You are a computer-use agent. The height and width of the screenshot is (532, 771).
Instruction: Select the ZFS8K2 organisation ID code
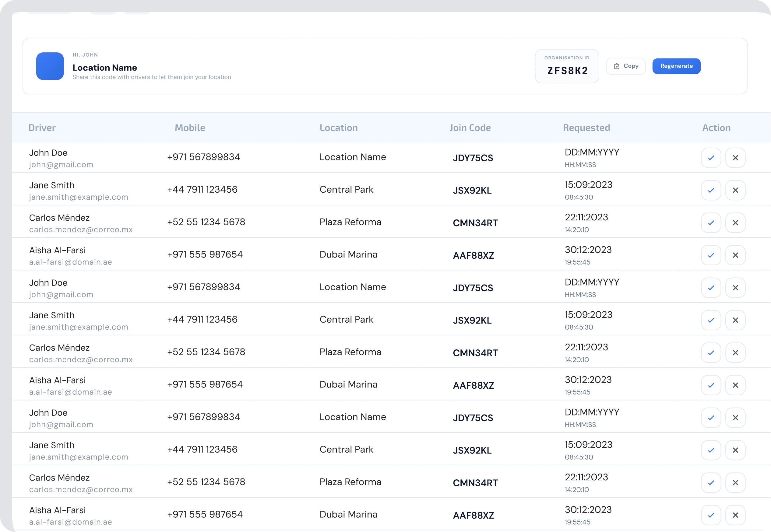tap(568, 71)
